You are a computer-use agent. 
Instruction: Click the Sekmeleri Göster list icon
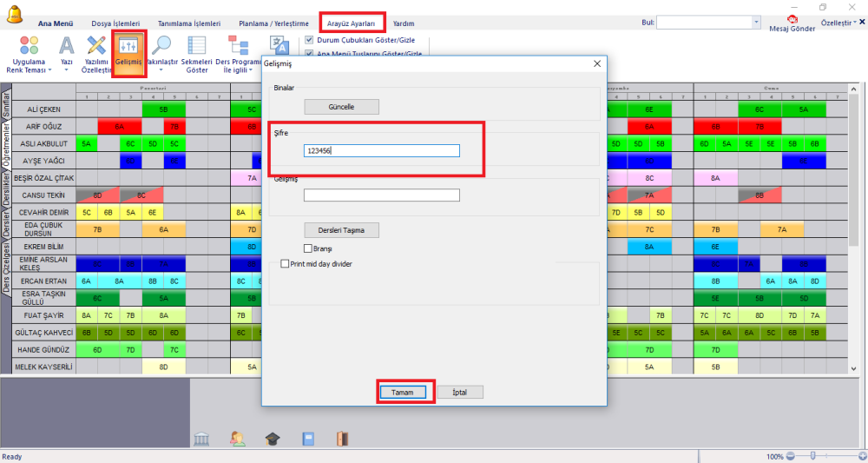tap(196, 45)
